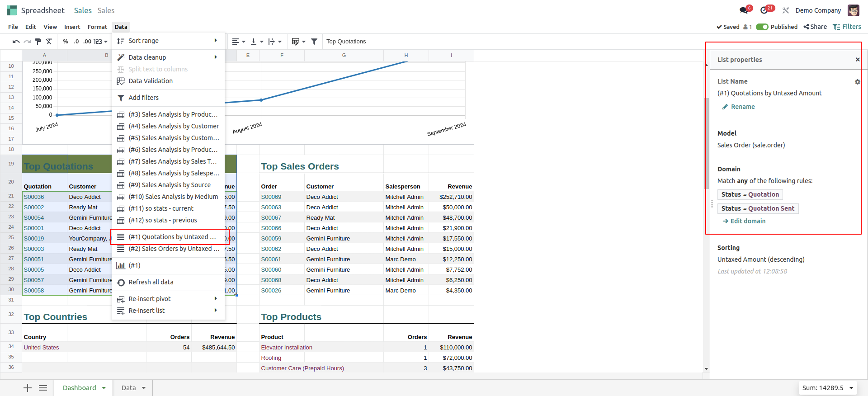Open the File menu
The height and width of the screenshot is (396, 868).
(x=13, y=27)
